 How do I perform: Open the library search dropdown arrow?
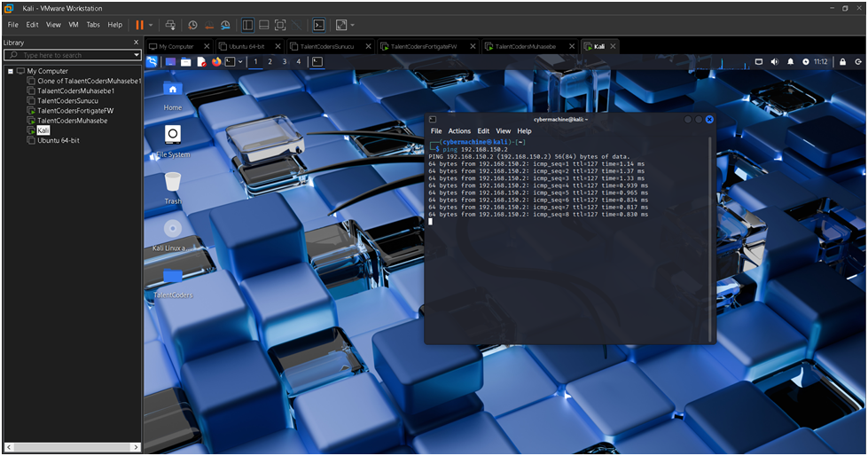(137, 55)
